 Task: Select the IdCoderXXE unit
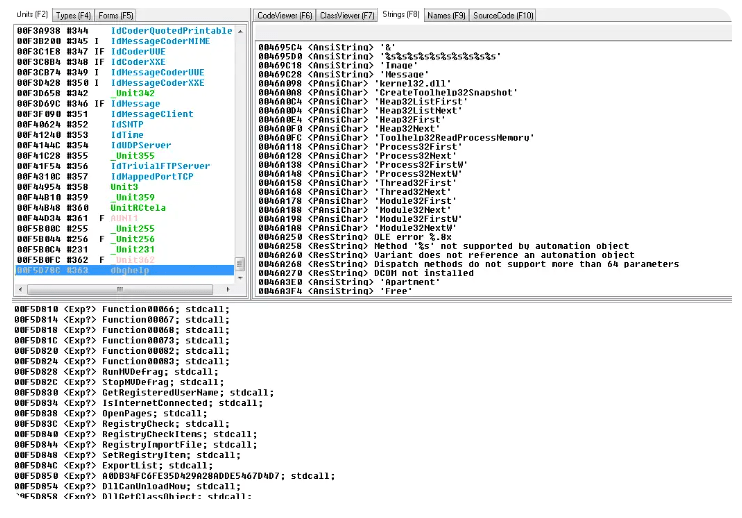[x=125, y=62]
